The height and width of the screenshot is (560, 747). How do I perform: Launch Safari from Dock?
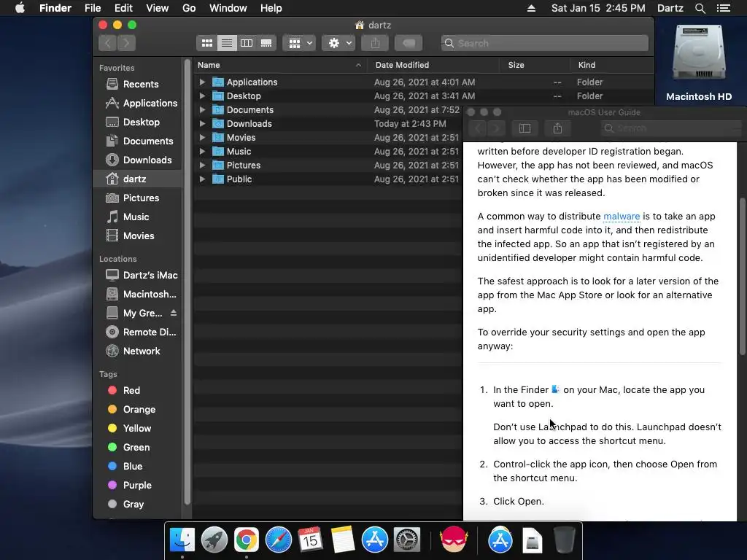click(x=278, y=540)
